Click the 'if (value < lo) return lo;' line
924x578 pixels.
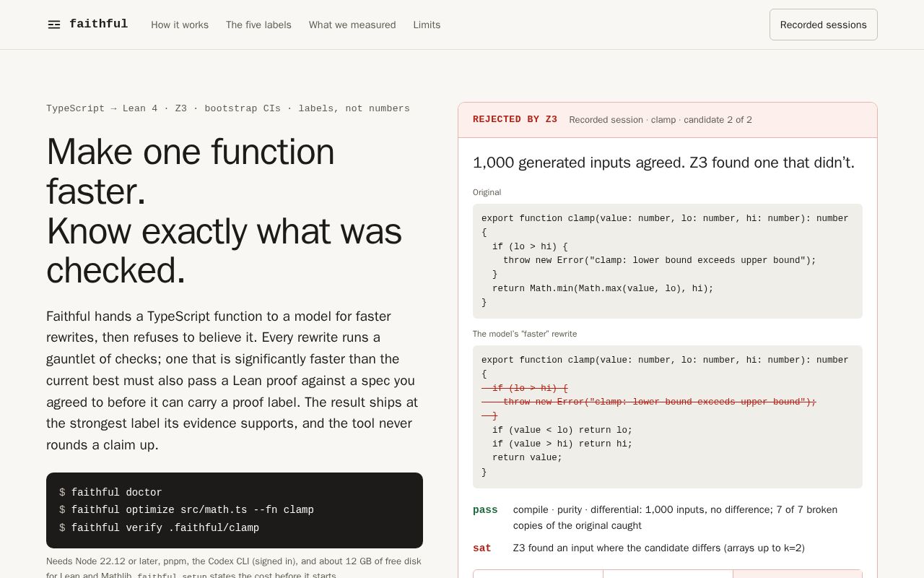pyautogui.click(x=562, y=430)
